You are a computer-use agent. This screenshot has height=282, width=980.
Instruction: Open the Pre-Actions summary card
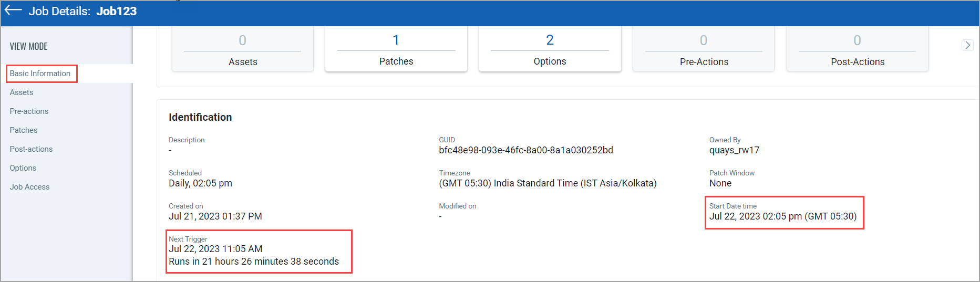pos(704,49)
